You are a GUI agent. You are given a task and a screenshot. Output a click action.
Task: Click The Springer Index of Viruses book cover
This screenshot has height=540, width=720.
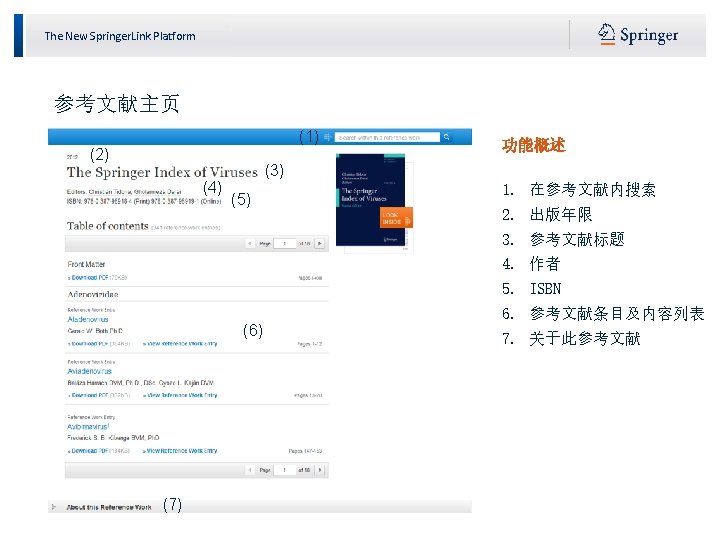tap(371, 200)
